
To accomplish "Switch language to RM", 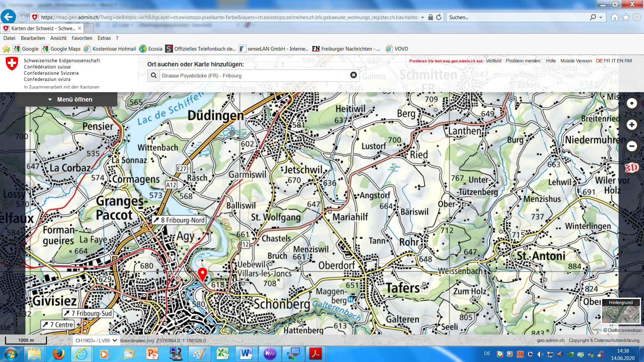I will click(x=628, y=61).
